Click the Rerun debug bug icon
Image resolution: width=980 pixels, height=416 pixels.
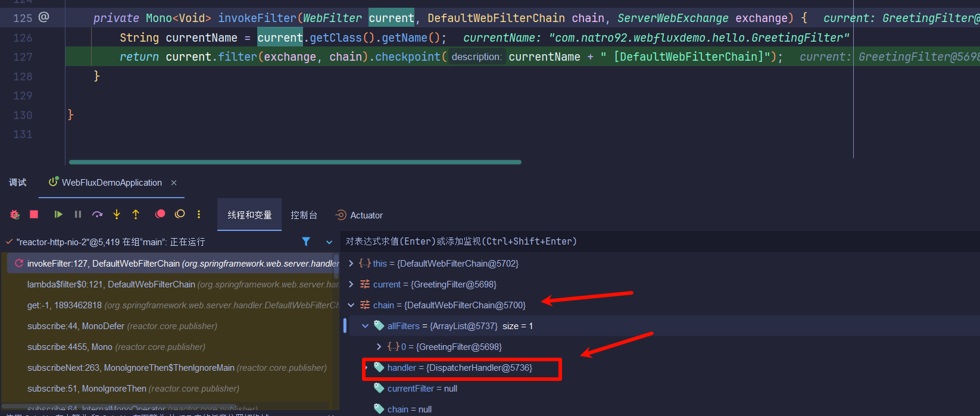click(x=15, y=214)
